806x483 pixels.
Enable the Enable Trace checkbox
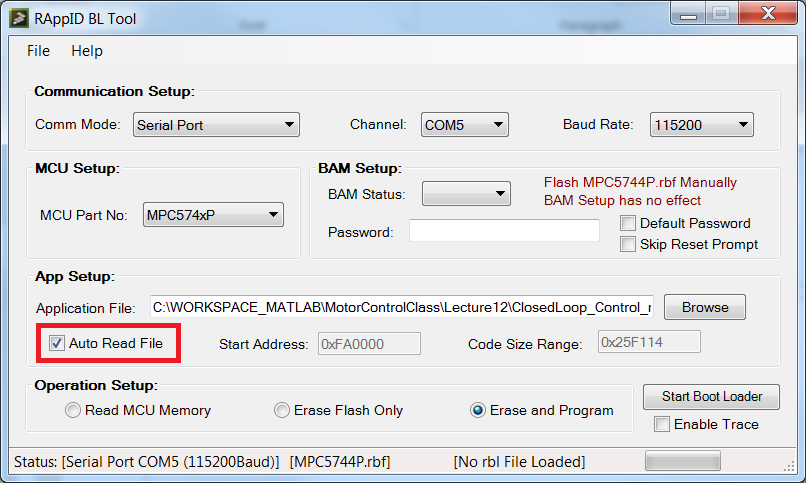coord(662,424)
